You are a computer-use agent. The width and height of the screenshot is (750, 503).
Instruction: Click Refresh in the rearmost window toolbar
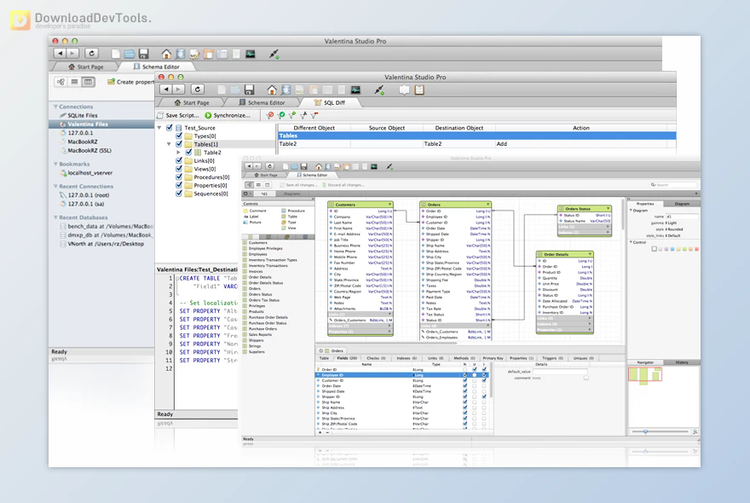point(92,54)
